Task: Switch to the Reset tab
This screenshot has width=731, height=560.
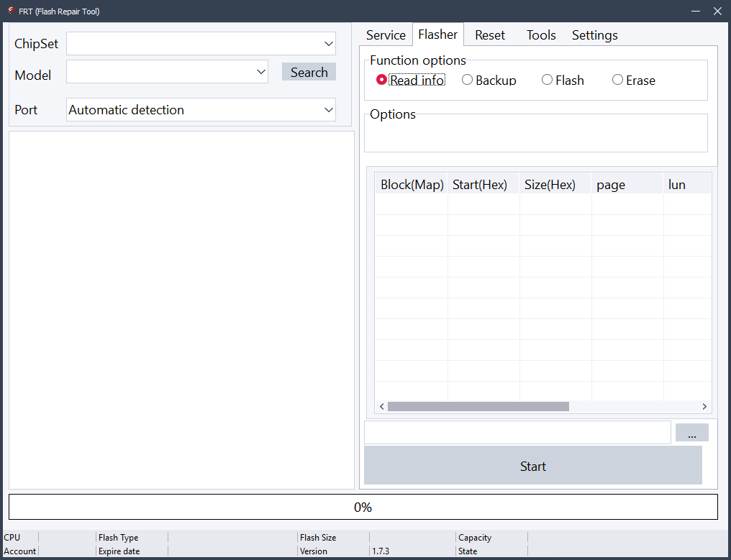Action: click(490, 35)
